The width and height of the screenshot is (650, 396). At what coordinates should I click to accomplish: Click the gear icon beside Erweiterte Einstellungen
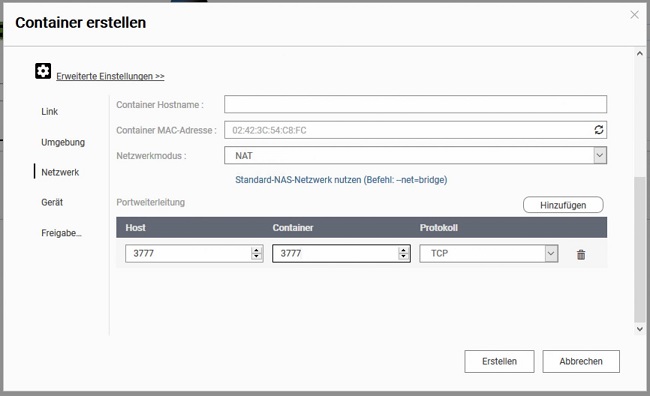click(43, 71)
